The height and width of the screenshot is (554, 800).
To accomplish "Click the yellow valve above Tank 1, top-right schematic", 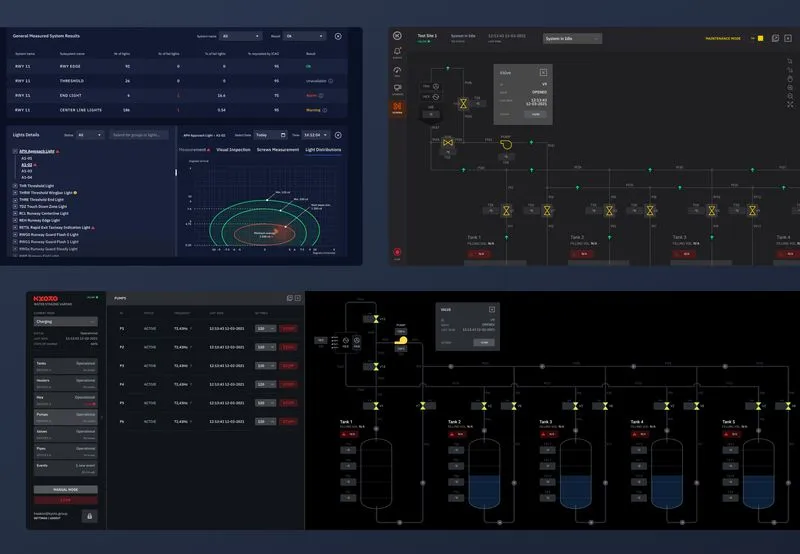I will pos(507,210).
